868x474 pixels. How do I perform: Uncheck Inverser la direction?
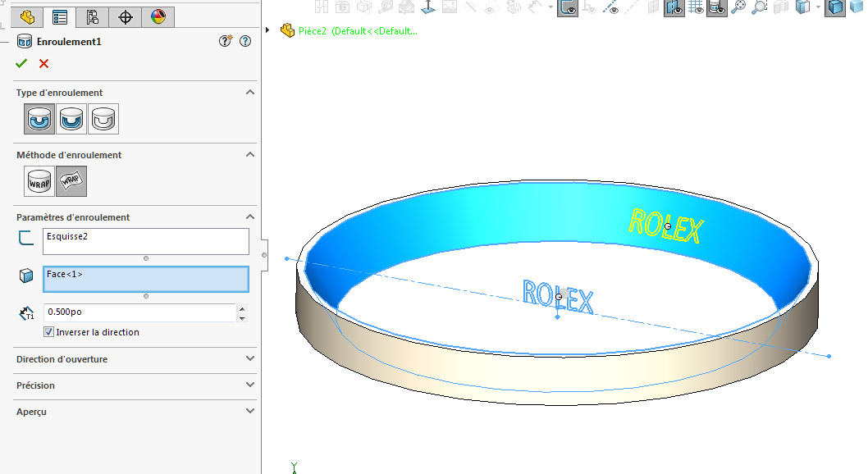[48, 332]
